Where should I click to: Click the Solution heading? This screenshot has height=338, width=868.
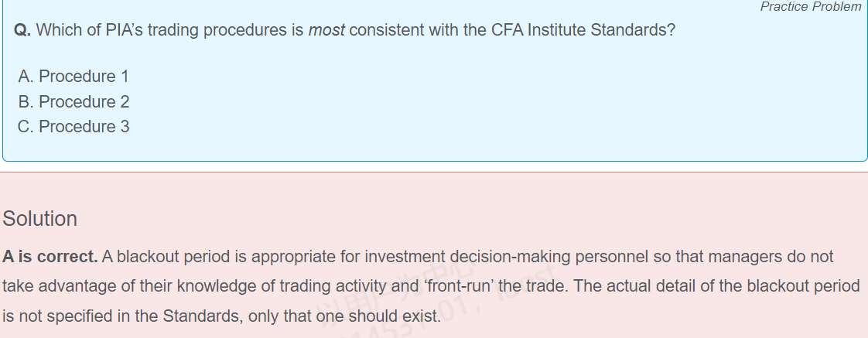coord(40,219)
